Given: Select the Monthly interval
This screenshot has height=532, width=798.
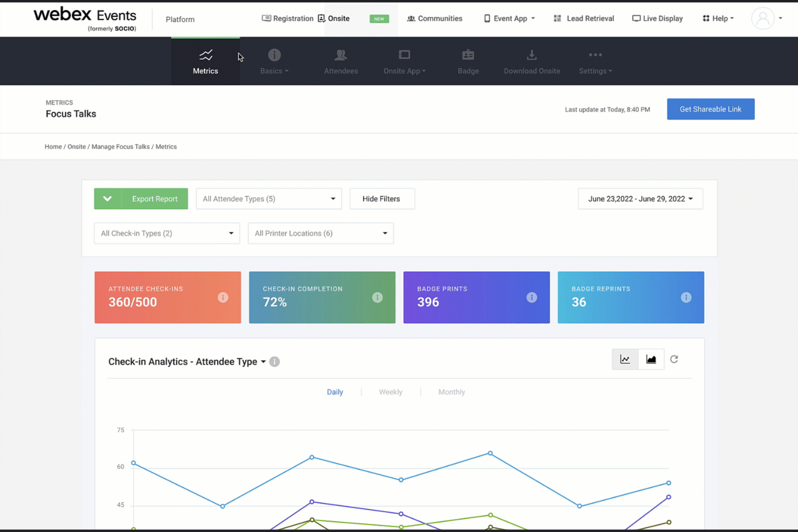Looking at the screenshot, I should pyautogui.click(x=451, y=392).
